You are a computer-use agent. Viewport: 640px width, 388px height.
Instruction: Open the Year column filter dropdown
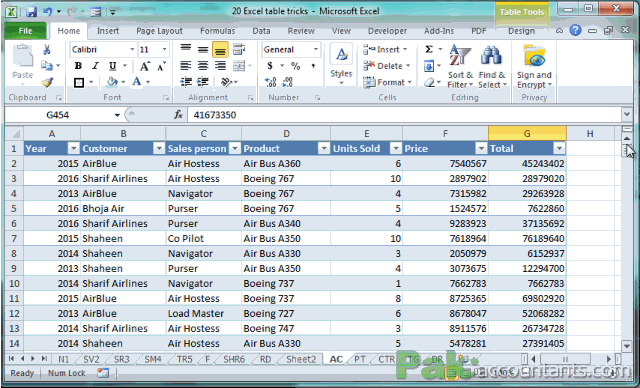pos(73,149)
